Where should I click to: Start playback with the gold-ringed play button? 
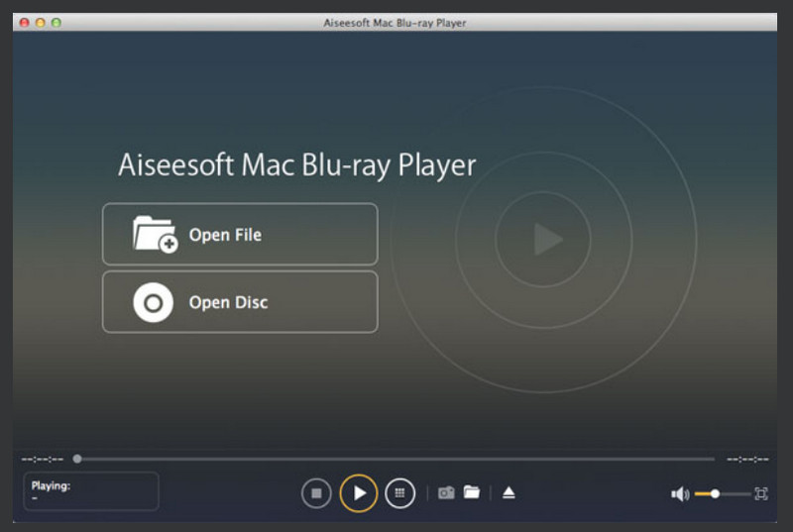coord(359,493)
